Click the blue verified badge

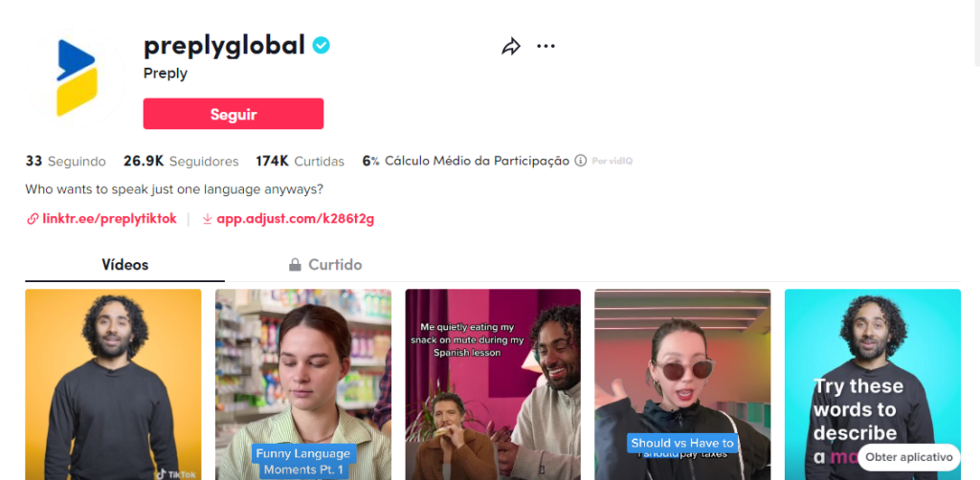322,46
